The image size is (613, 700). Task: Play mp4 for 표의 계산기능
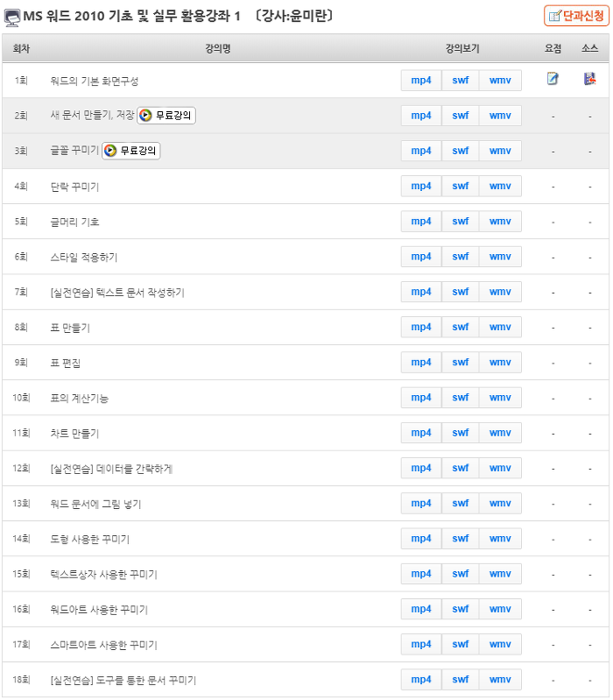coord(421,398)
